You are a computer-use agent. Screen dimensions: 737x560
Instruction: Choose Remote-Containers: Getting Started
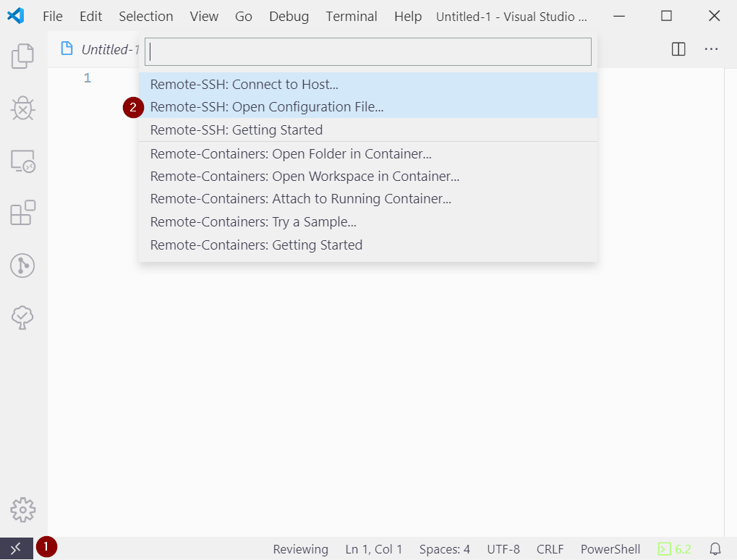[x=368, y=245]
